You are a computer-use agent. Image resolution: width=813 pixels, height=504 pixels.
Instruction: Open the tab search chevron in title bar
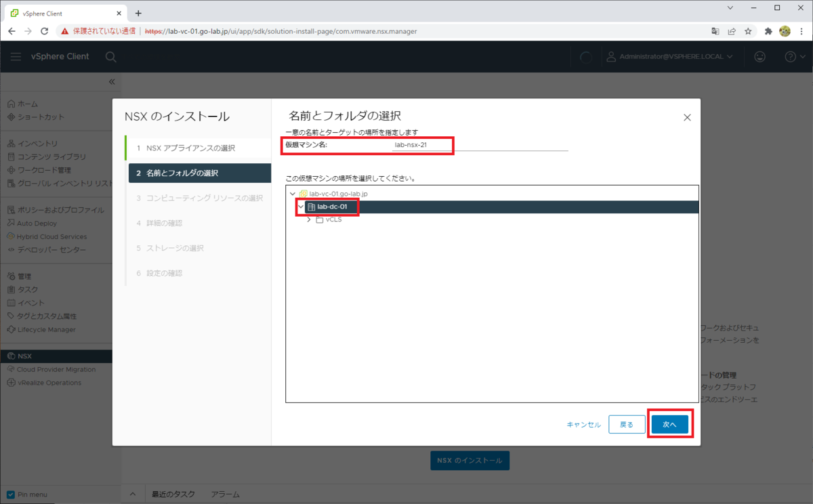pyautogui.click(x=730, y=8)
